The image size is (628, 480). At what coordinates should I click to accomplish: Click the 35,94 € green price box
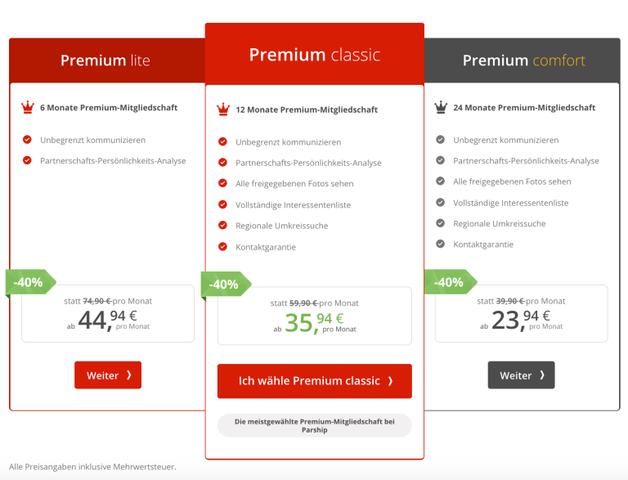(314, 316)
